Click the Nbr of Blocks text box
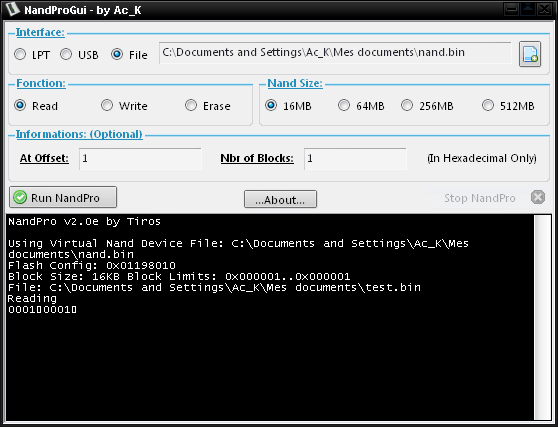558x427 pixels. (355, 159)
